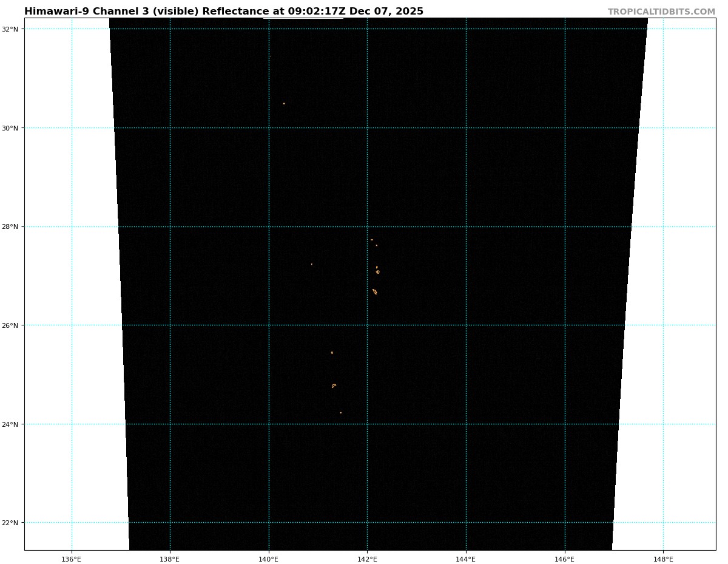This screenshot has width=728, height=564.
Task: Click the Himawari-9 Channel 3 title text
Action: pyautogui.click(x=223, y=12)
